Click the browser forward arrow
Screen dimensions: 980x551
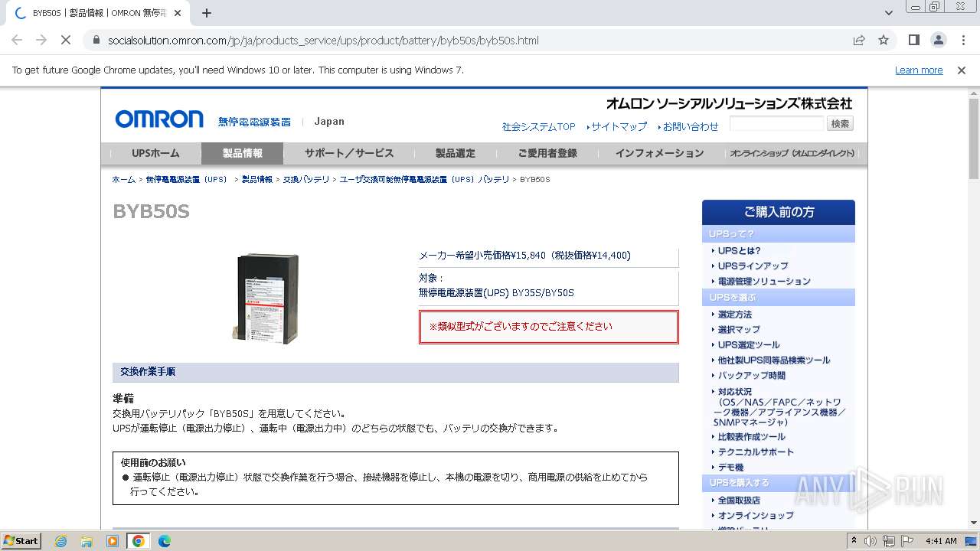click(41, 40)
